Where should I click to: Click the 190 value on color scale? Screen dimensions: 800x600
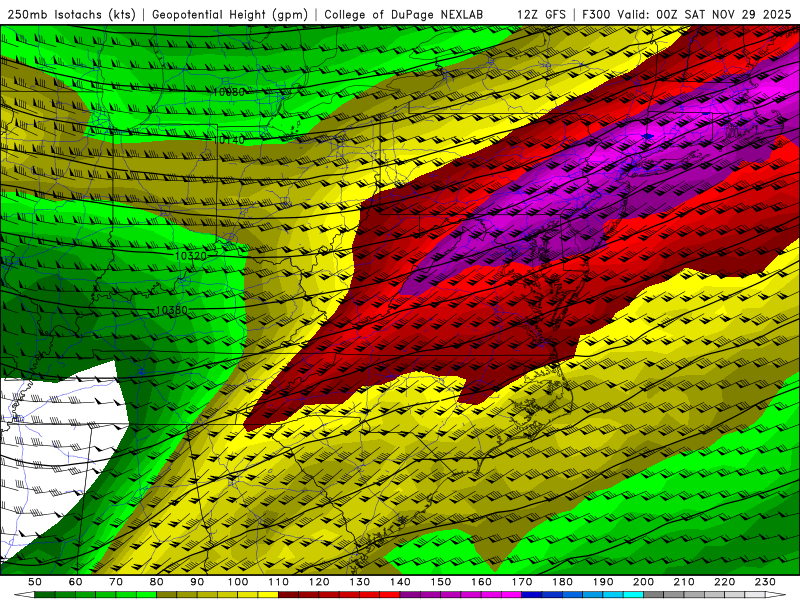(x=603, y=582)
